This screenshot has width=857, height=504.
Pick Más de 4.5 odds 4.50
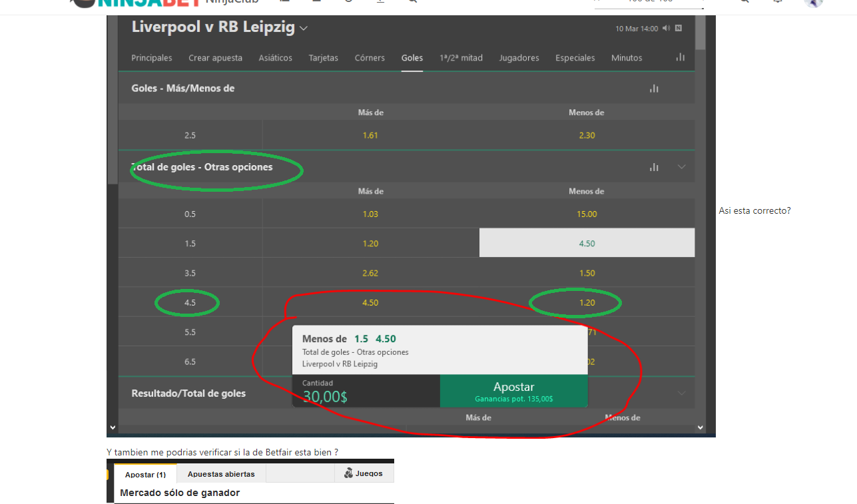pyautogui.click(x=370, y=302)
